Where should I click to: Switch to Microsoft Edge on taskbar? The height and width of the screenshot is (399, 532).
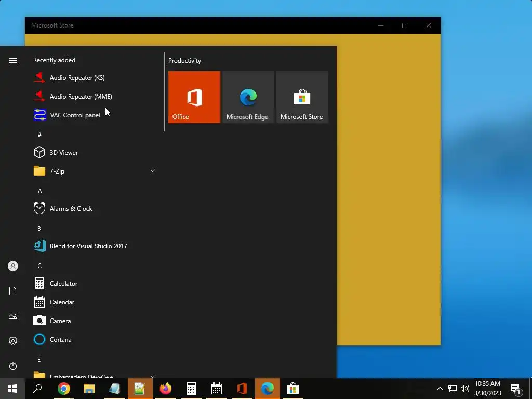[x=268, y=389]
